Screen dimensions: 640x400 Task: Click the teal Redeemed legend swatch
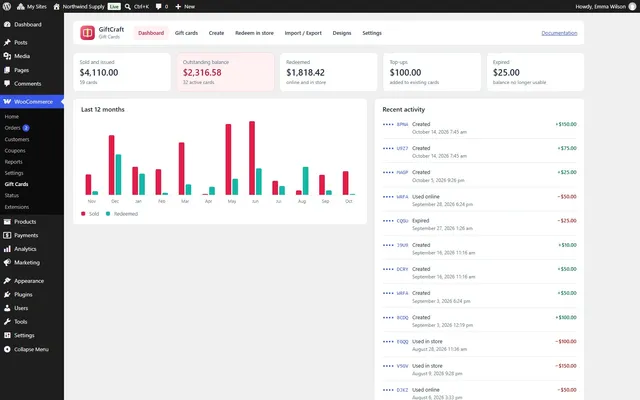click(108, 213)
